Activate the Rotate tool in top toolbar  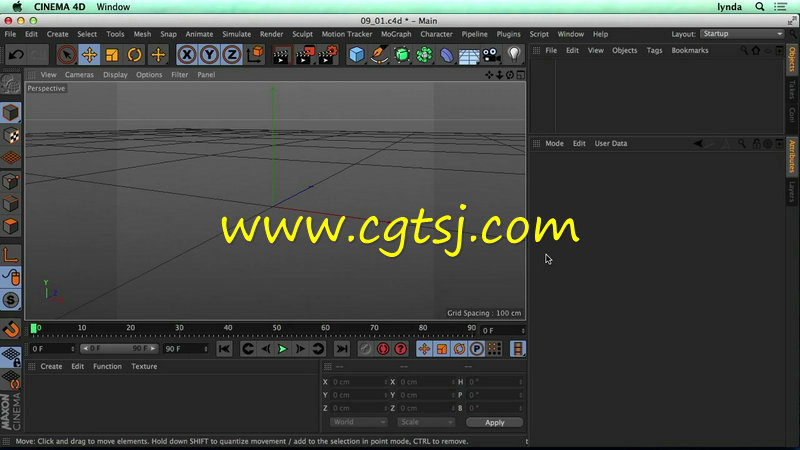tap(134, 55)
